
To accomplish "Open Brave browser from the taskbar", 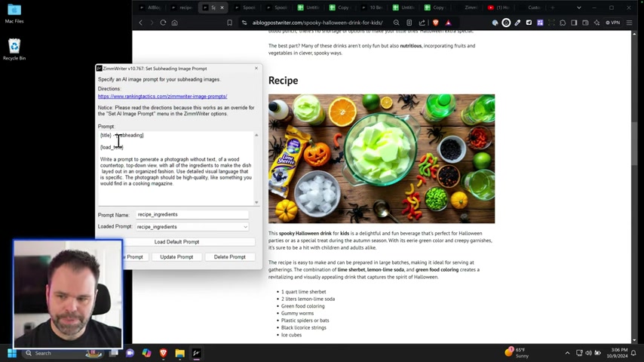I will click(x=164, y=353).
